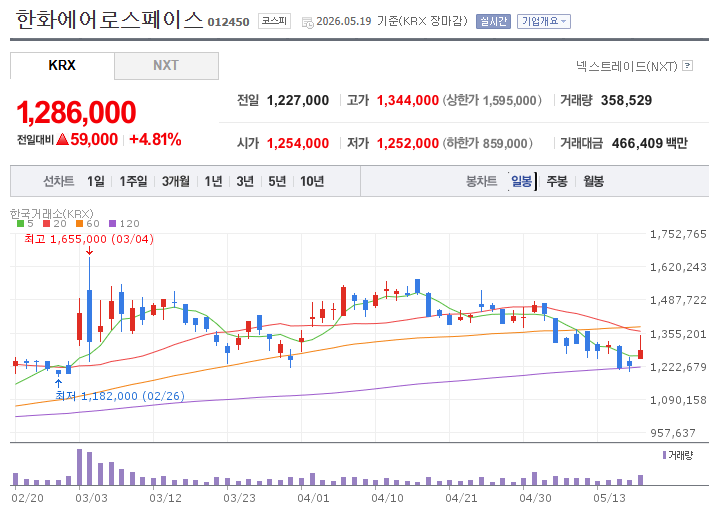Click the red 20-day moving average legend swatch
The width and height of the screenshot is (709, 509).
tap(46, 223)
